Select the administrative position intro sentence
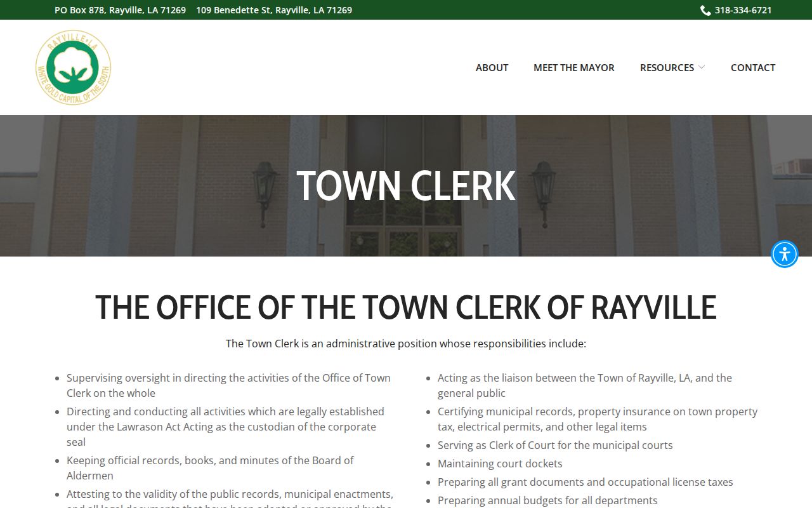 pos(406,344)
